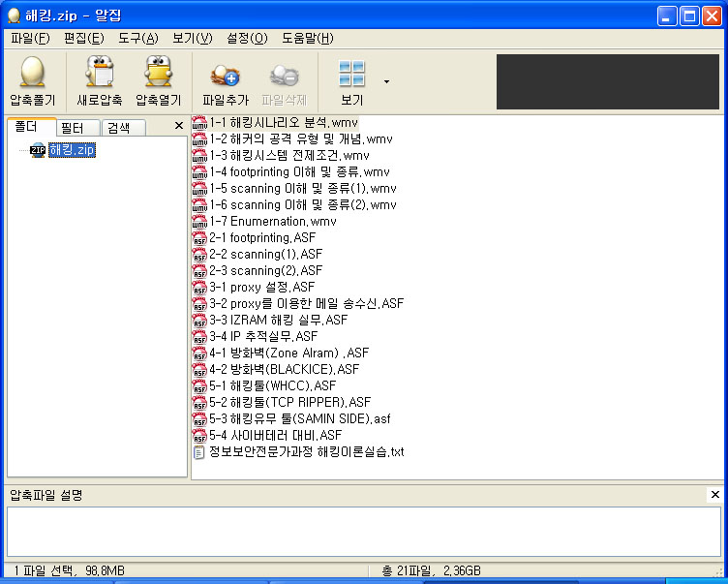The image size is (728, 584).
Task: Click the wmv icon of 1-4 footprinting 이해
Action: coord(199,172)
